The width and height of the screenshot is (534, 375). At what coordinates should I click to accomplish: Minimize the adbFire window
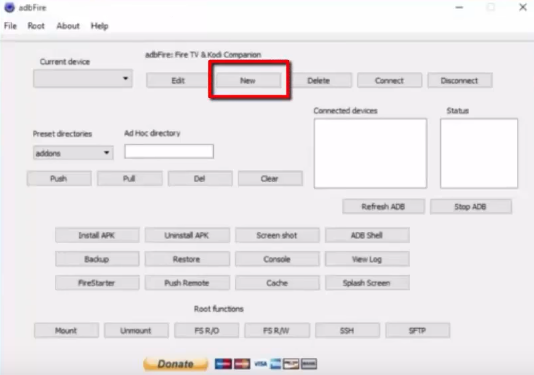[x=459, y=7]
